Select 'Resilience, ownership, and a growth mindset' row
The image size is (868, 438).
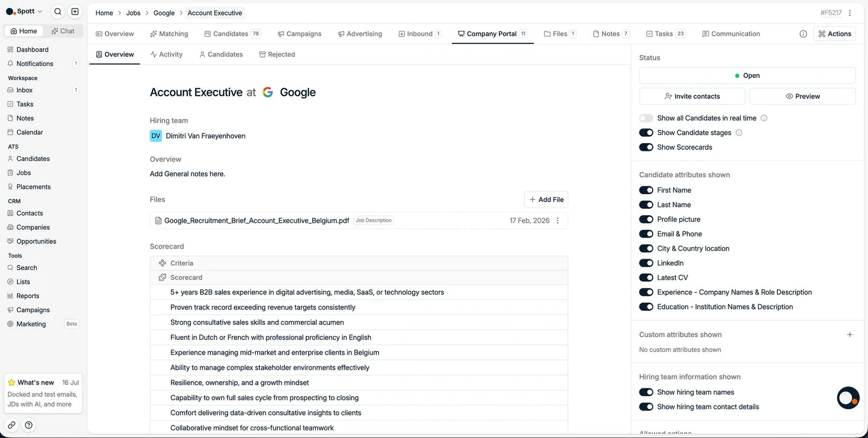click(359, 383)
